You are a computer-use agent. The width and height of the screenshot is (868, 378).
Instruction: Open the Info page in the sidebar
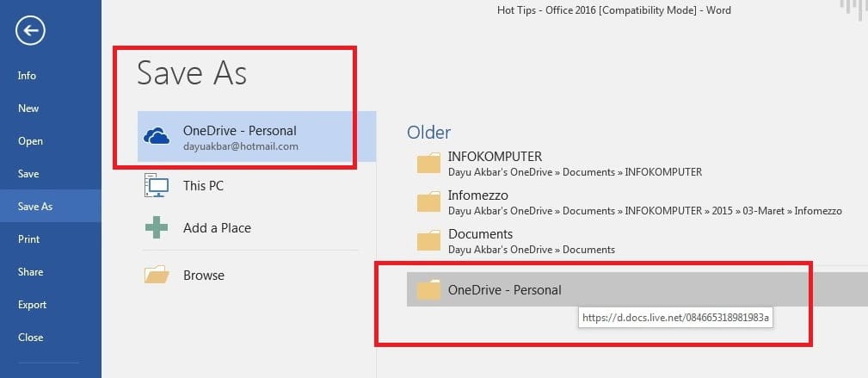pos(51,76)
